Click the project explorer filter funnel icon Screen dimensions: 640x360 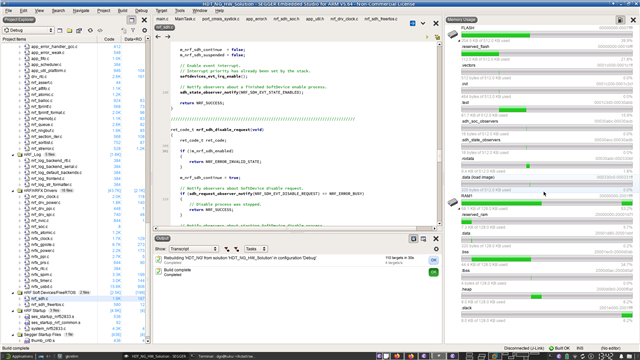coord(133,30)
